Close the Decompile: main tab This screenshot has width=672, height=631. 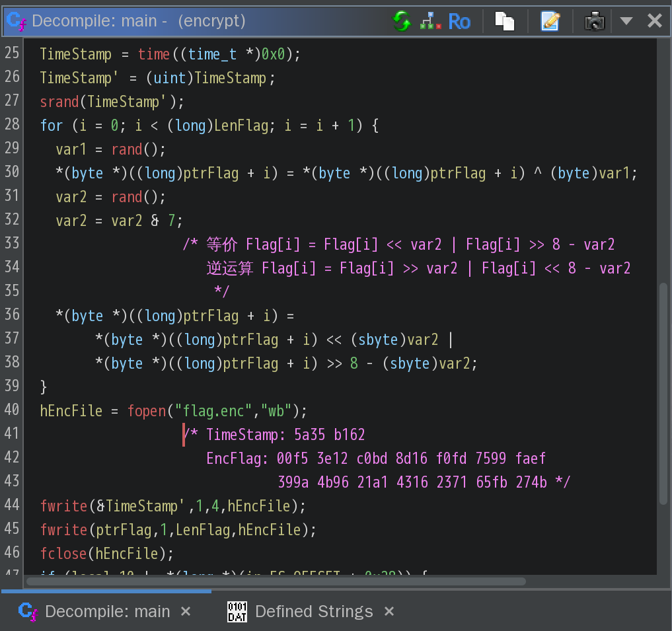click(x=186, y=611)
